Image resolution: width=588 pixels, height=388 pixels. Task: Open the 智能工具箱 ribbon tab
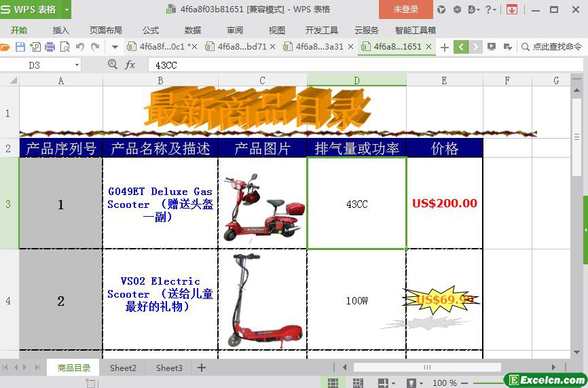point(416,30)
